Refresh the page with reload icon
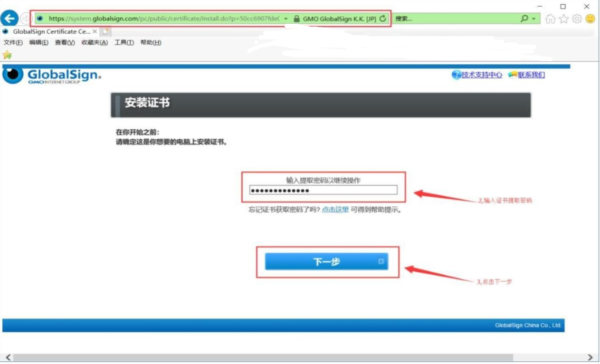 pos(383,18)
